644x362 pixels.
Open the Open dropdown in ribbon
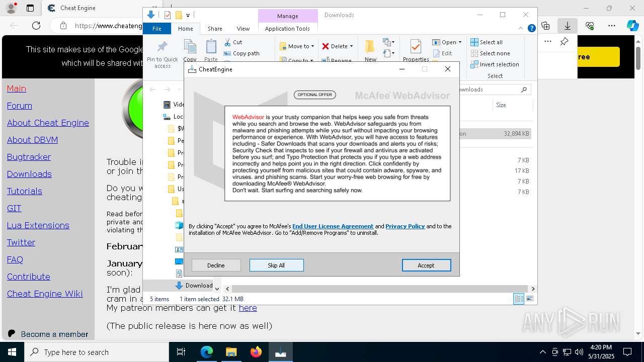447,42
